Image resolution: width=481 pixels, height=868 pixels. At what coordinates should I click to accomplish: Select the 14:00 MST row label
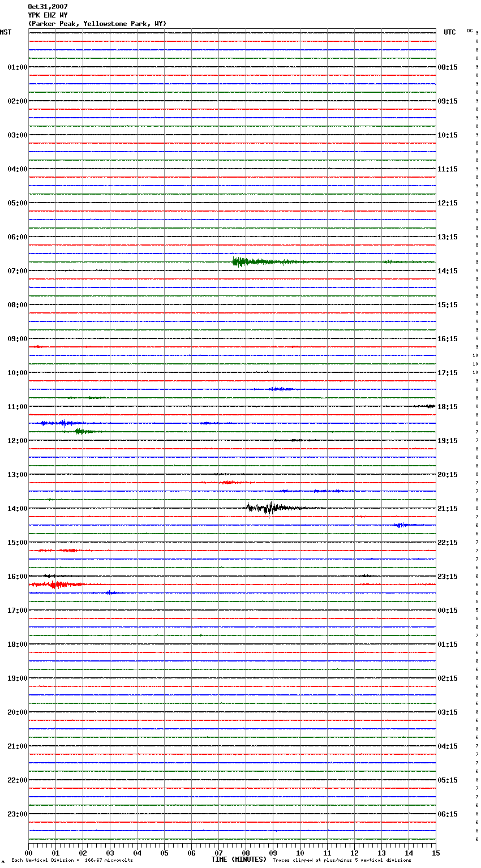coord(18,508)
